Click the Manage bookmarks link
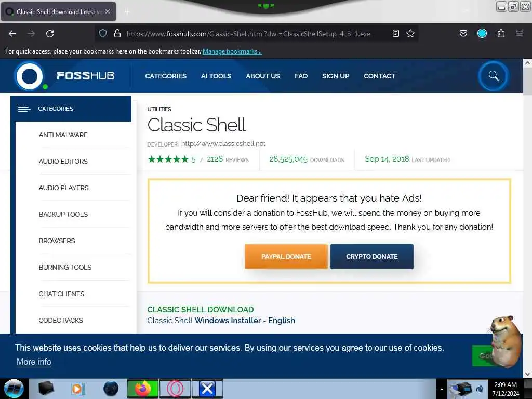Screen dimensions: 532x399 coord(232,51)
